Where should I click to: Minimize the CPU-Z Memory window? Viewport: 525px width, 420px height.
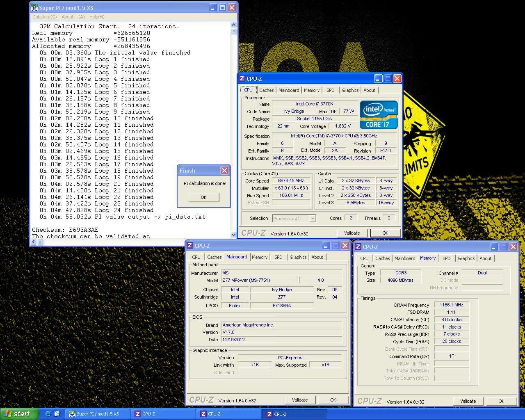point(494,247)
